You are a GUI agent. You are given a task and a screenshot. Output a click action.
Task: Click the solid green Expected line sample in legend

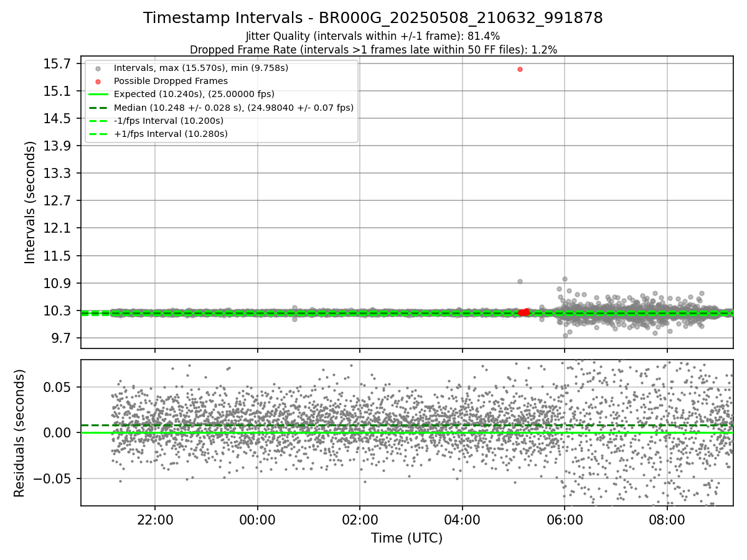[x=98, y=95]
